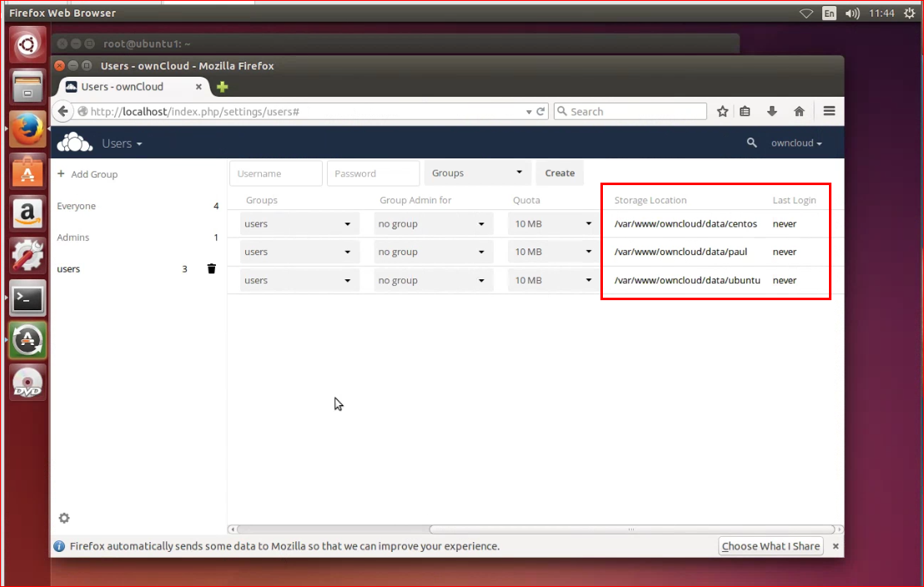The image size is (924, 587).
Task: Select path /var/www/owncloud/data/ubuntu
Action: click(x=687, y=280)
